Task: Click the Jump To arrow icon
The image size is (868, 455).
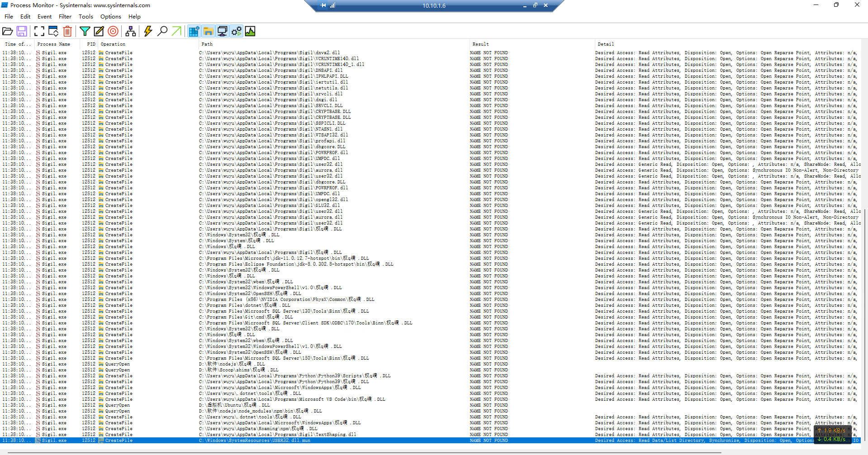Action: click(x=176, y=31)
